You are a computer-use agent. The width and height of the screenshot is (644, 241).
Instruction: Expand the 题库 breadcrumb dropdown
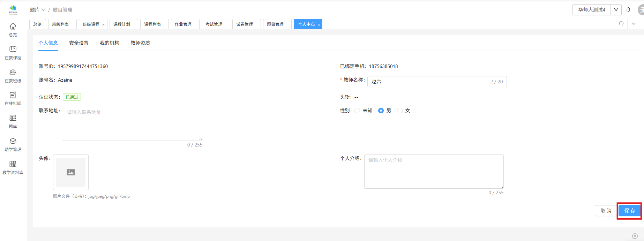click(x=37, y=10)
